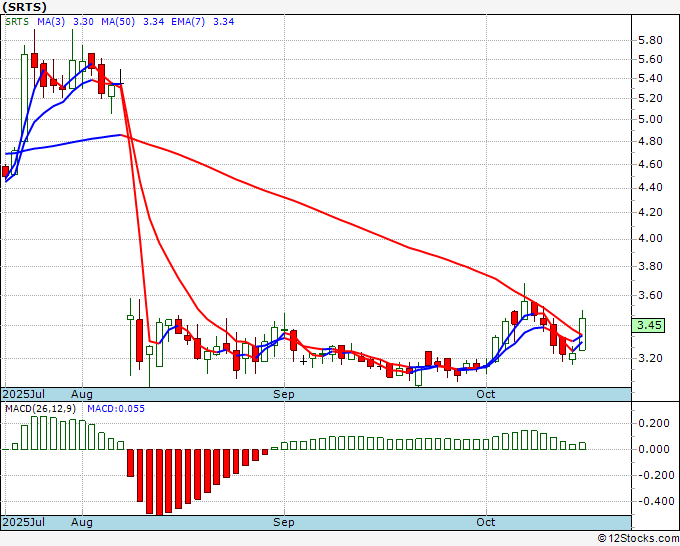This screenshot has width=680, height=546.
Task: Click Sep on the MACD time axis
Action: point(284,522)
